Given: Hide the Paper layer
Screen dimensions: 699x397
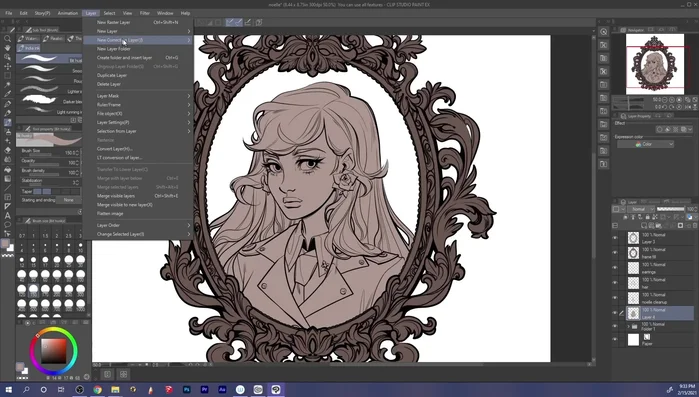Looking at the screenshot, I should coord(615,340).
